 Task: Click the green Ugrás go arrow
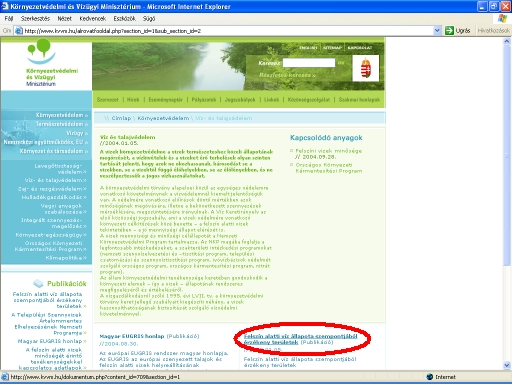[449, 31]
